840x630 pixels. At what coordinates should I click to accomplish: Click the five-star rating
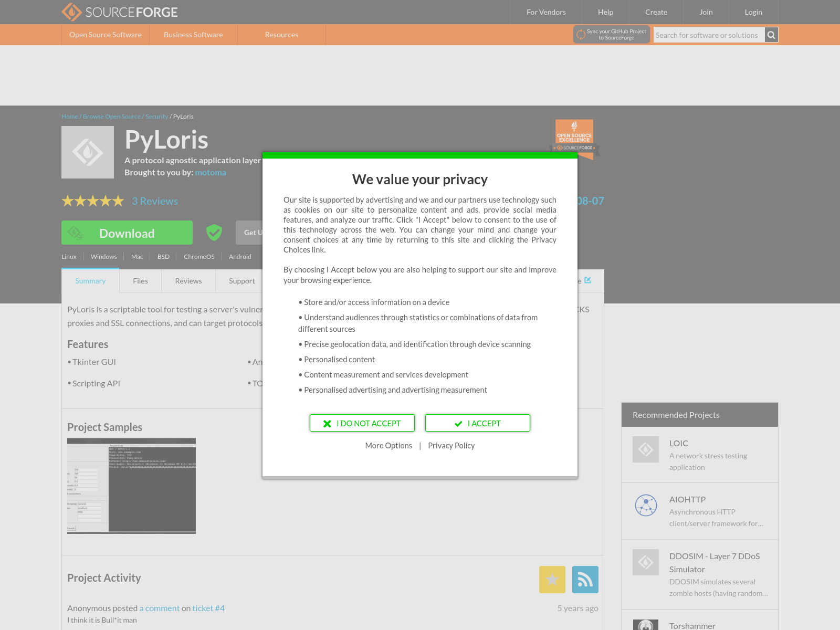(x=93, y=201)
